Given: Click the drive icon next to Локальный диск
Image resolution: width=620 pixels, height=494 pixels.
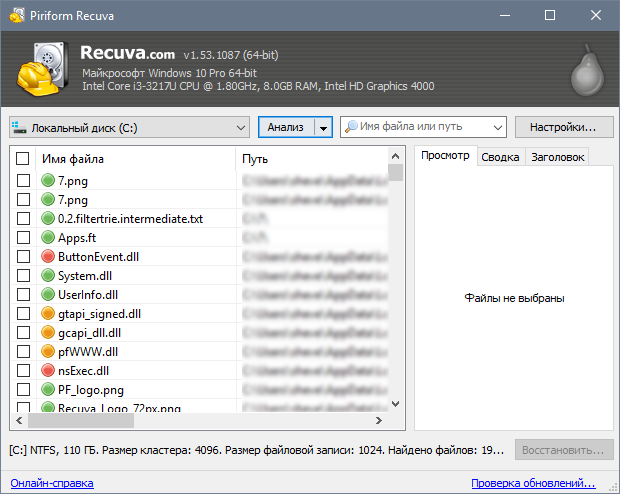Looking at the screenshot, I should click(x=19, y=127).
